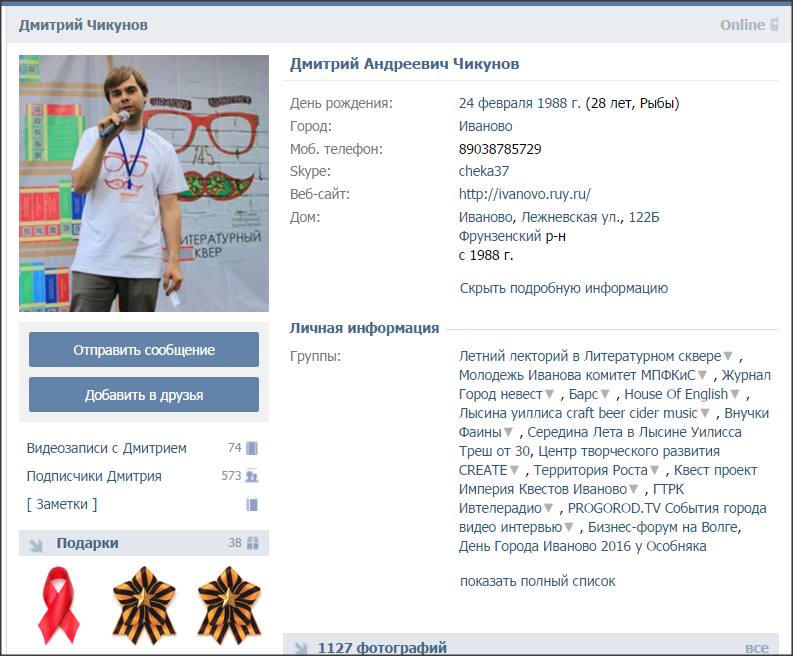Click birth date link 24 февраля

tap(496, 103)
